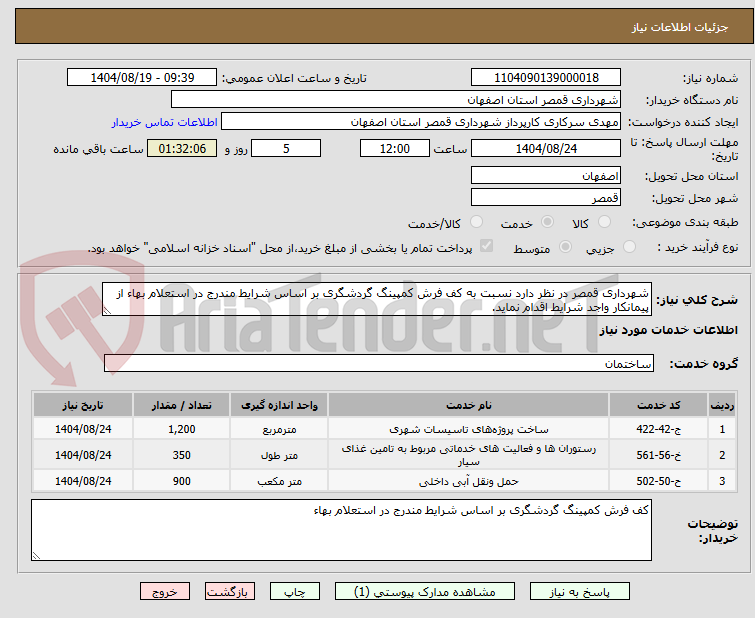
Task: Click the بازگشت back button
Action: pyautogui.click(x=230, y=592)
